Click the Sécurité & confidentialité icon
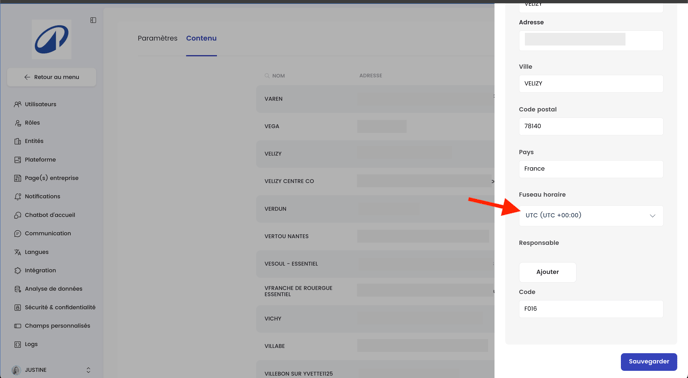 [x=17, y=307]
